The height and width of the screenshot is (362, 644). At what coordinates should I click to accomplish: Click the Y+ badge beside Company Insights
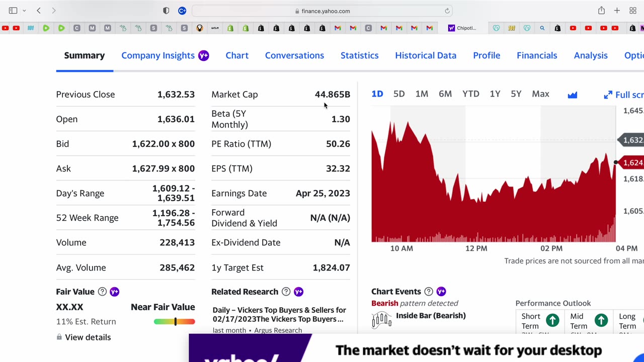(203, 55)
